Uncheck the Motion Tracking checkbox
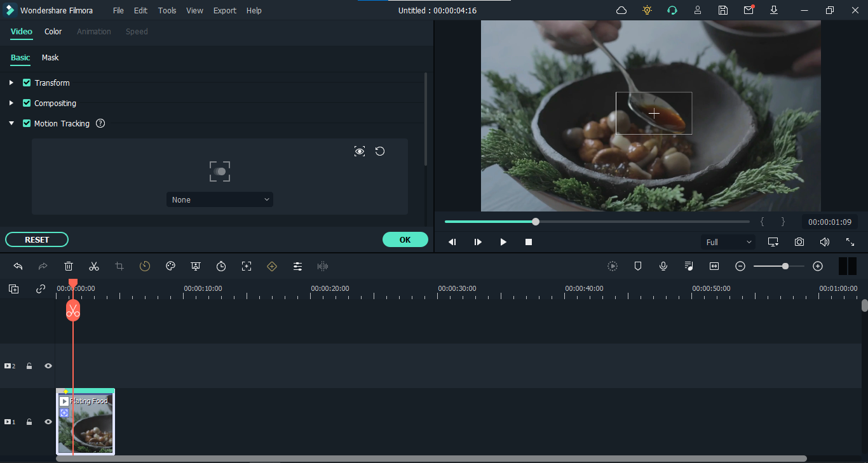The image size is (868, 463). click(27, 123)
